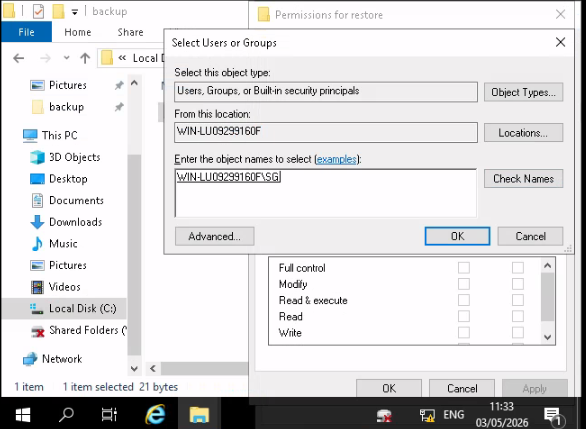Image resolution: width=586 pixels, height=429 pixels.
Task: Click the 3D Objects cube icon
Action: [x=37, y=157]
